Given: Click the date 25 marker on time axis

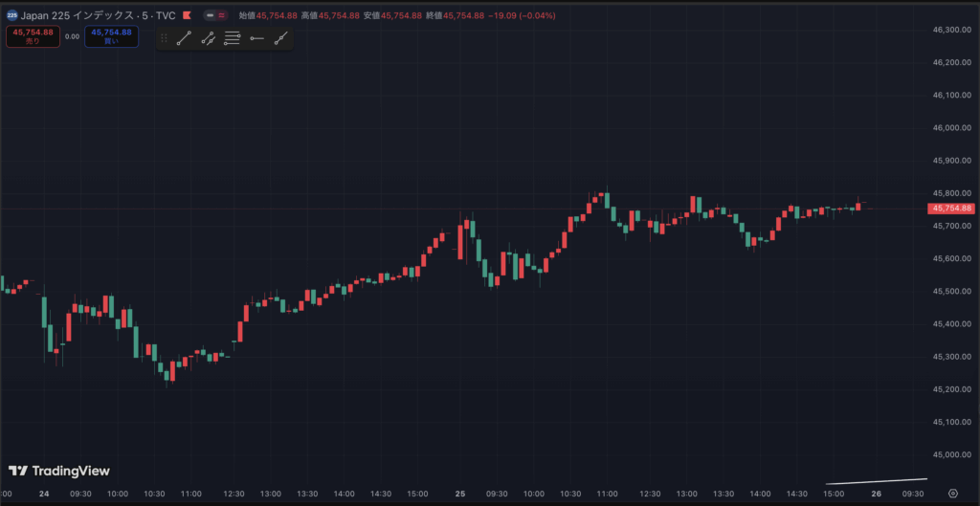Looking at the screenshot, I should pos(460,495).
